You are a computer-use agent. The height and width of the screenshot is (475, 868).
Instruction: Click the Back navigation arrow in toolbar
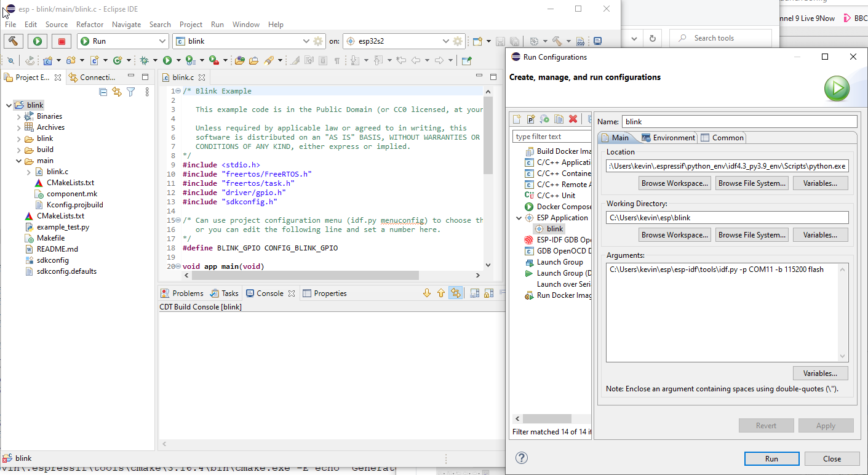click(x=416, y=60)
